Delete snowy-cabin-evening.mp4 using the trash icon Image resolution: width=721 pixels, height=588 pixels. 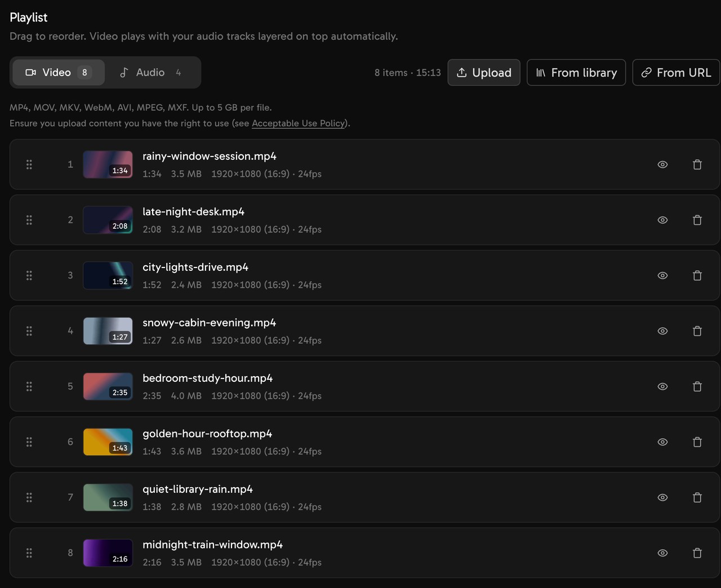coord(697,331)
